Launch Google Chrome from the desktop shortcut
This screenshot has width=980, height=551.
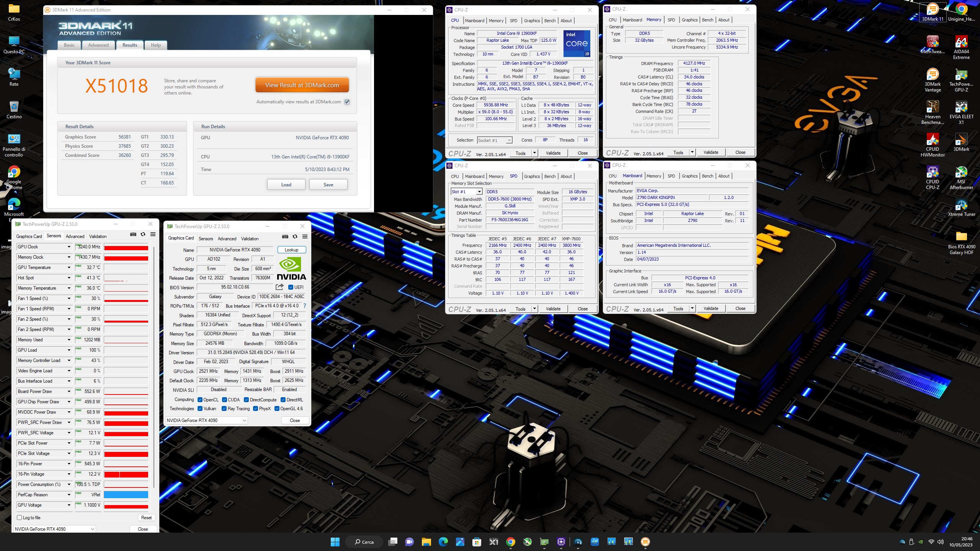coord(14,178)
